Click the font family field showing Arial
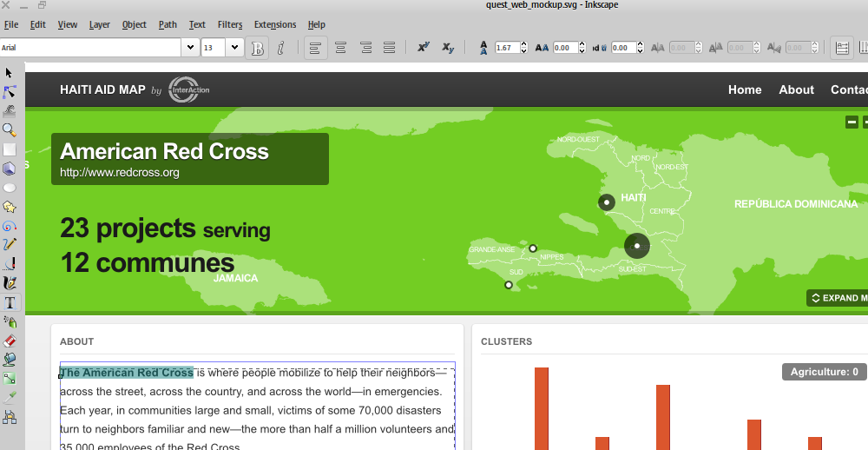This screenshot has height=450, width=868. [x=91, y=48]
